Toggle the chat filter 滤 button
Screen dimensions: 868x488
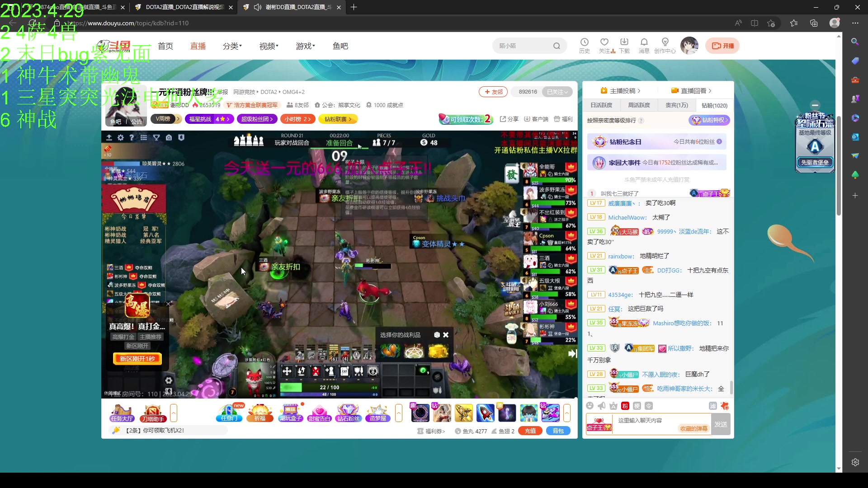(713, 406)
